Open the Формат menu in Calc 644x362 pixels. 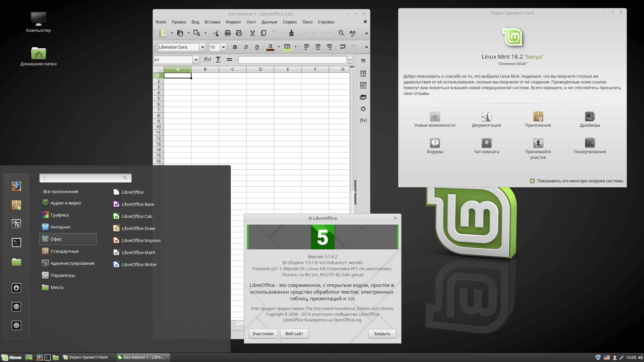233,22
